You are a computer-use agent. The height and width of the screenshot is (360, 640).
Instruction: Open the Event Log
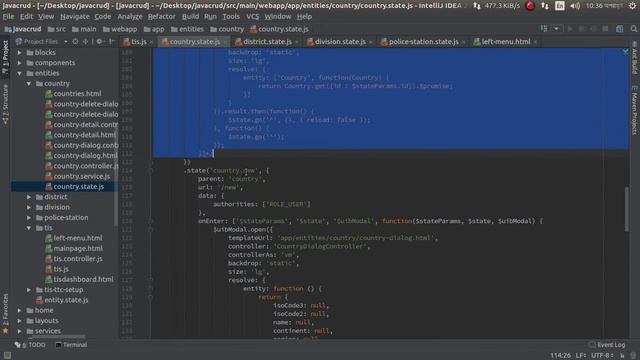click(607, 345)
